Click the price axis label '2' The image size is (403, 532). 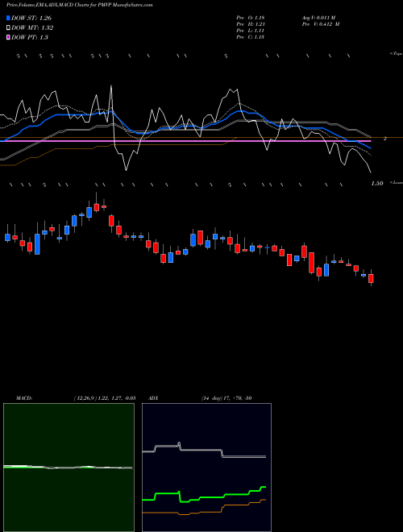(x=385, y=139)
